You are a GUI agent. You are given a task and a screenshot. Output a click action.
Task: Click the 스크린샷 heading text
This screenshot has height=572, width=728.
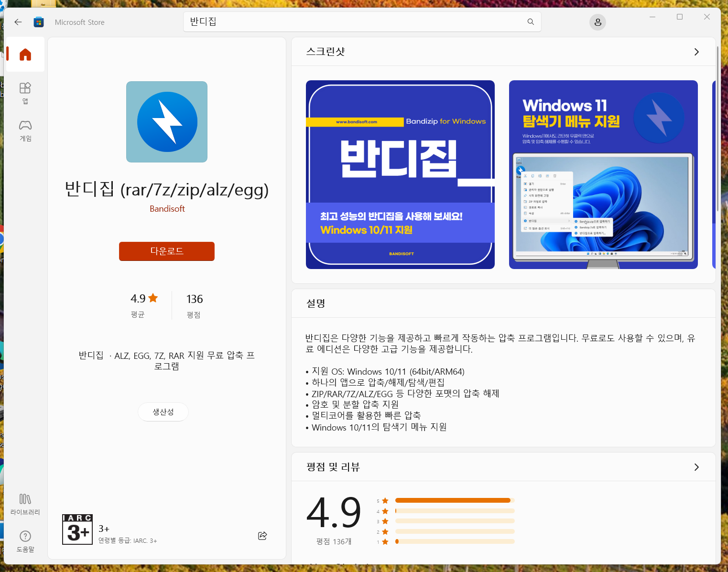pyautogui.click(x=326, y=52)
